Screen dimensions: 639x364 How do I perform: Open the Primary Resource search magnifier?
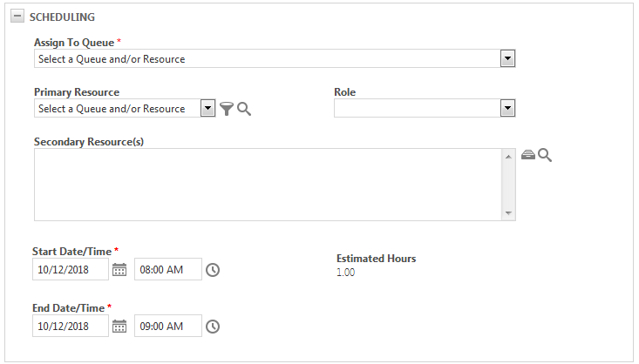click(244, 109)
